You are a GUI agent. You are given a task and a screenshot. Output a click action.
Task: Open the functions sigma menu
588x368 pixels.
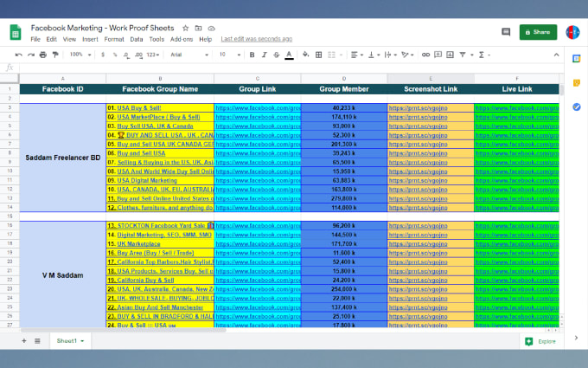point(483,55)
